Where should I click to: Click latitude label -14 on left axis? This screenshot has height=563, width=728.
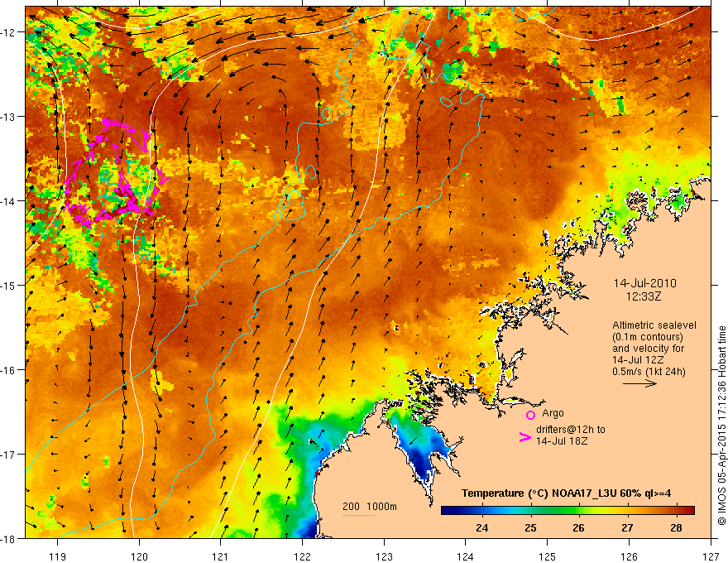(10, 201)
